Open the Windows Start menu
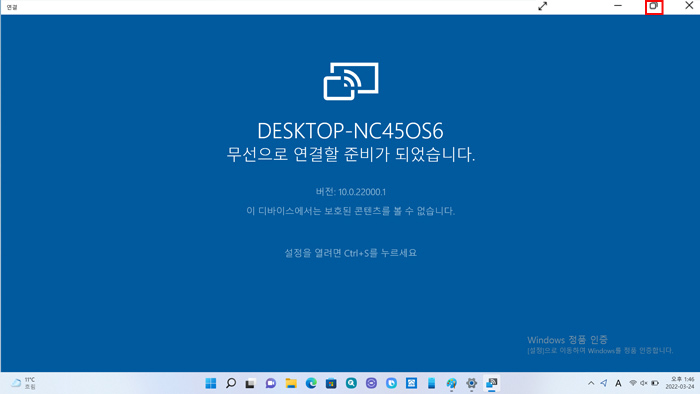The height and width of the screenshot is (394, 700). click(211, 383)
